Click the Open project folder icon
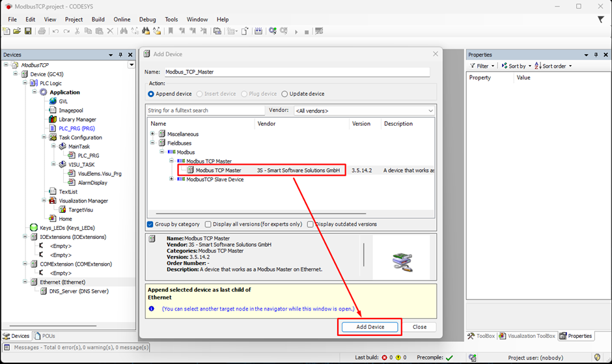 point(17,31)
